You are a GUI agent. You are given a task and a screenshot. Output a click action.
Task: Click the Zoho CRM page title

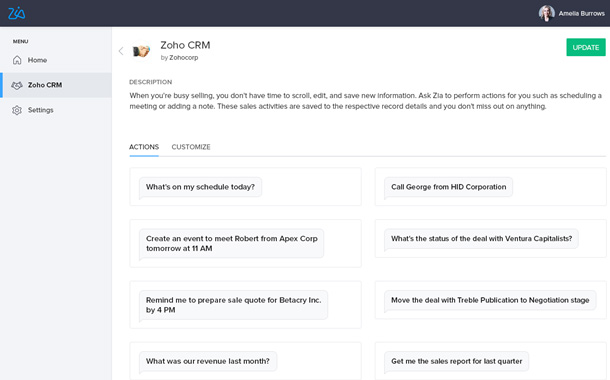point(185,45)
